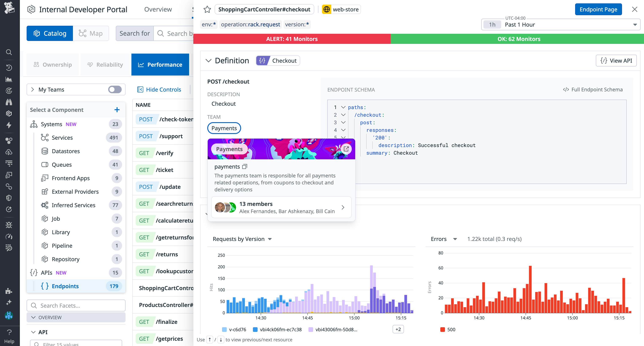Open the Service Catalog stacked-layers sidebar icon

[x=9, y=114]
